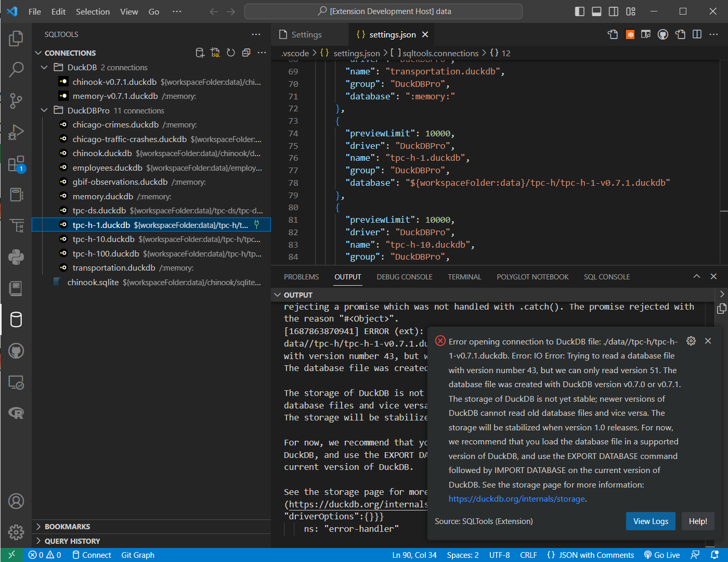Viewport: 728px width, 562px height.
Task: Open editor more actions ellipsis
Action: pyautogui.click(x=713, y=34)
